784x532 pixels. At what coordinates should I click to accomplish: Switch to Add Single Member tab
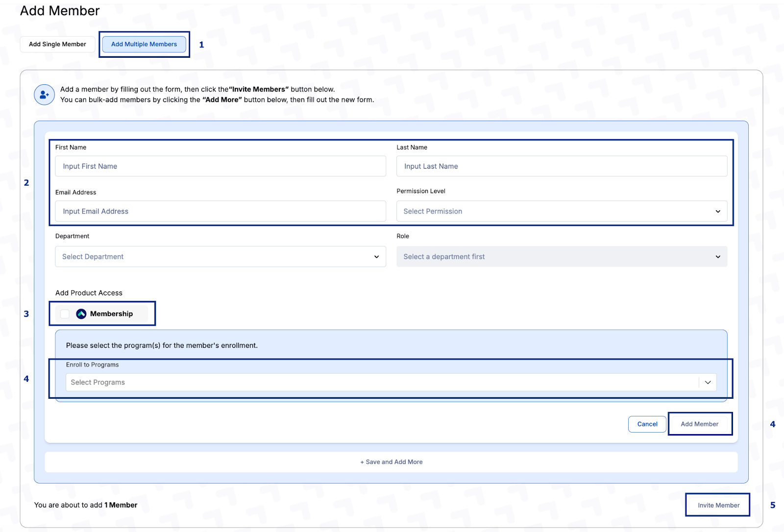tap(57, 44)
